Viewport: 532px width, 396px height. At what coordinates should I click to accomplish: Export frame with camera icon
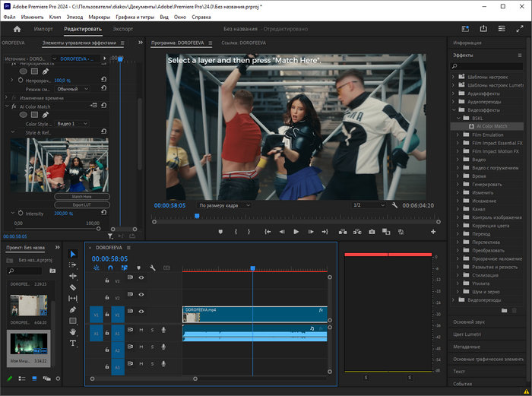point(372,232)
